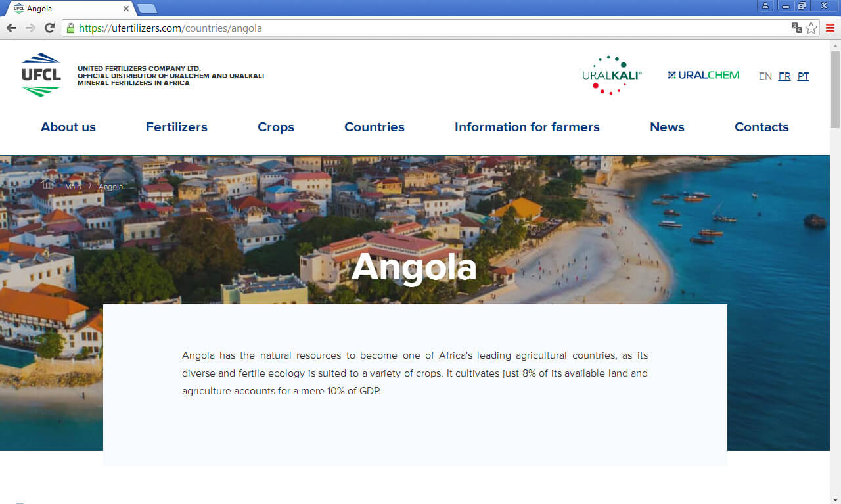Reload the page with refresh button
The image size is (841, 504).
tap(49, 28)
